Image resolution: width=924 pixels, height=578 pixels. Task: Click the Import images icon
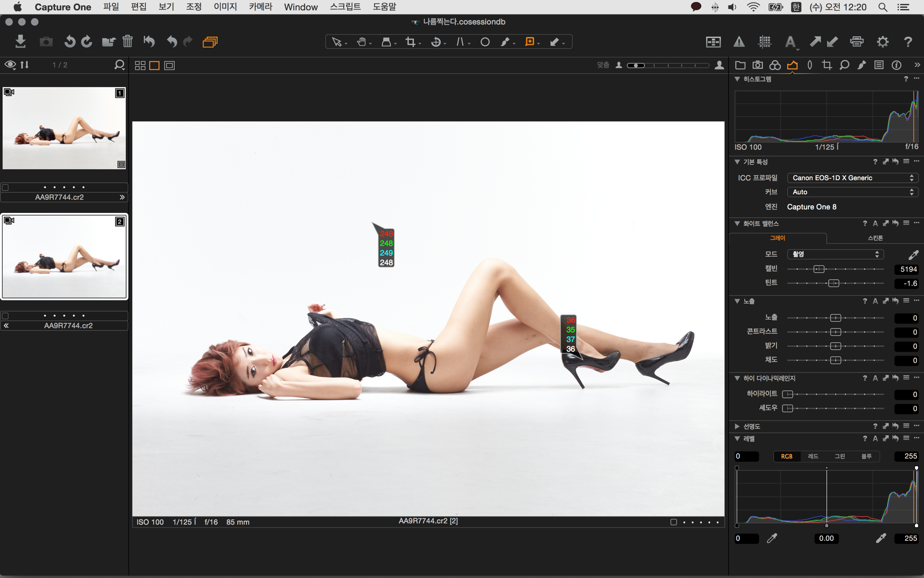pos(20,41)
